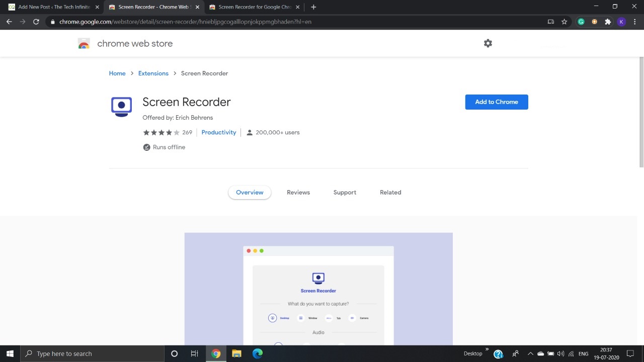This screenshot has width=644, height=362.
Task: Open the Related tab
Action: coord(390,193)
